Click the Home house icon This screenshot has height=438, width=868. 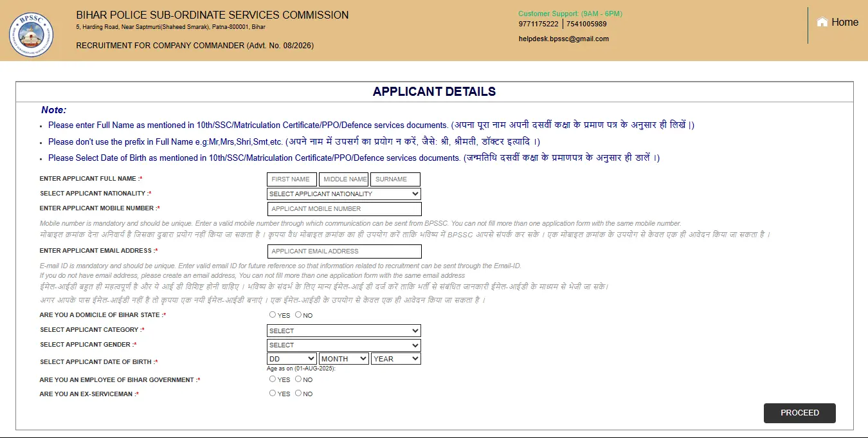click(x=822, y=22)
